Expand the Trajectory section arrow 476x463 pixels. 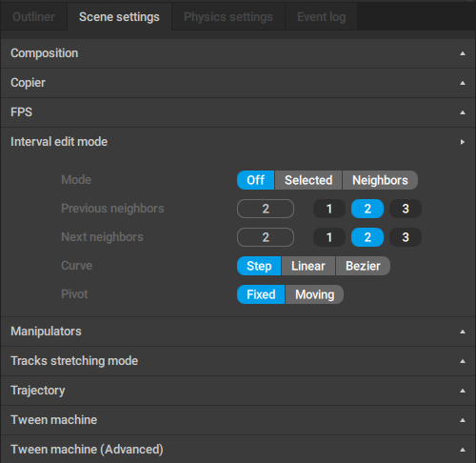(x=463, y=391)
